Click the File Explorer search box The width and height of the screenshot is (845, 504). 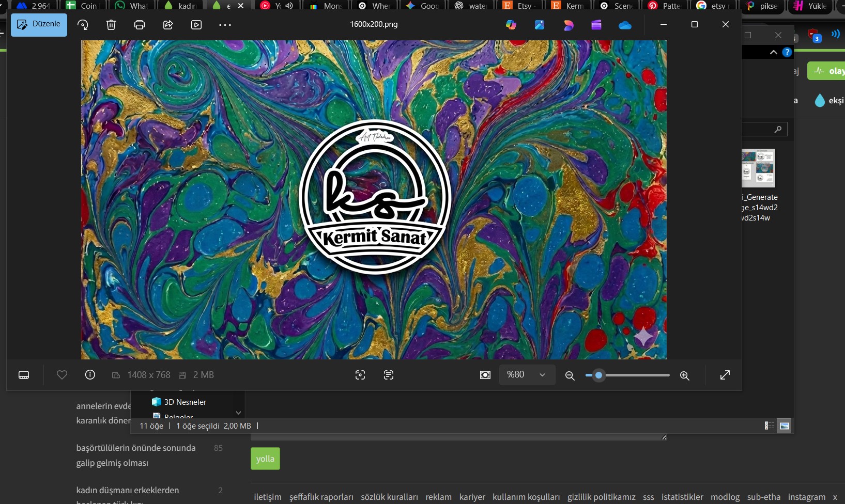(x=765, y=129)
